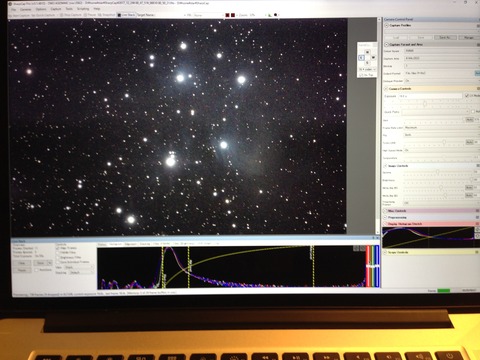Open the Live Stack Stacking dropdown
Image resolution: width=480 pixels, height=360 pixels.
click(x=82, y=273)
